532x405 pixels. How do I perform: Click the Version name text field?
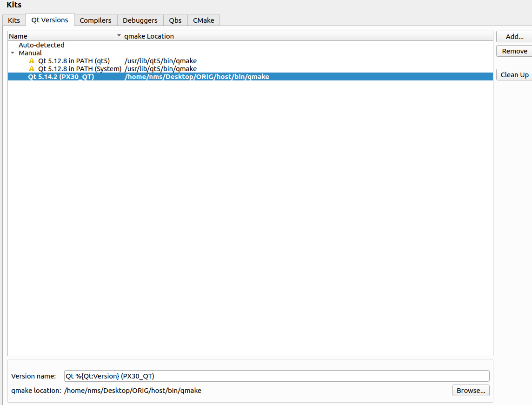[x=277, y=376]
